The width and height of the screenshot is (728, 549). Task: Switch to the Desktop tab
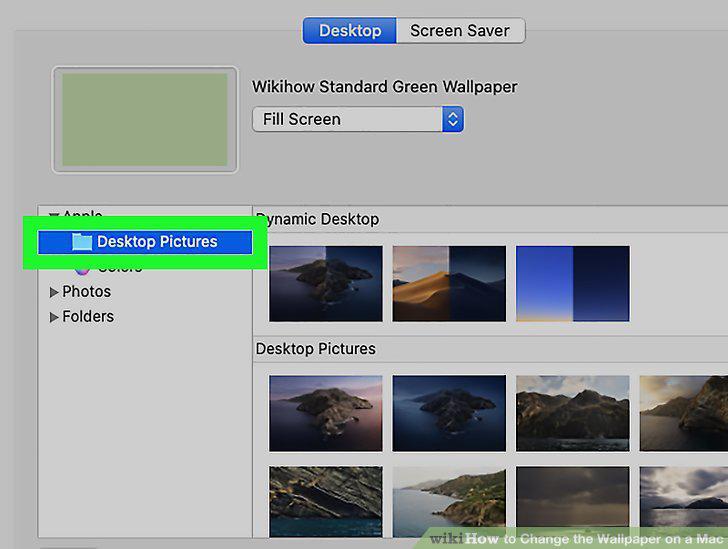(x=350, y=31)
